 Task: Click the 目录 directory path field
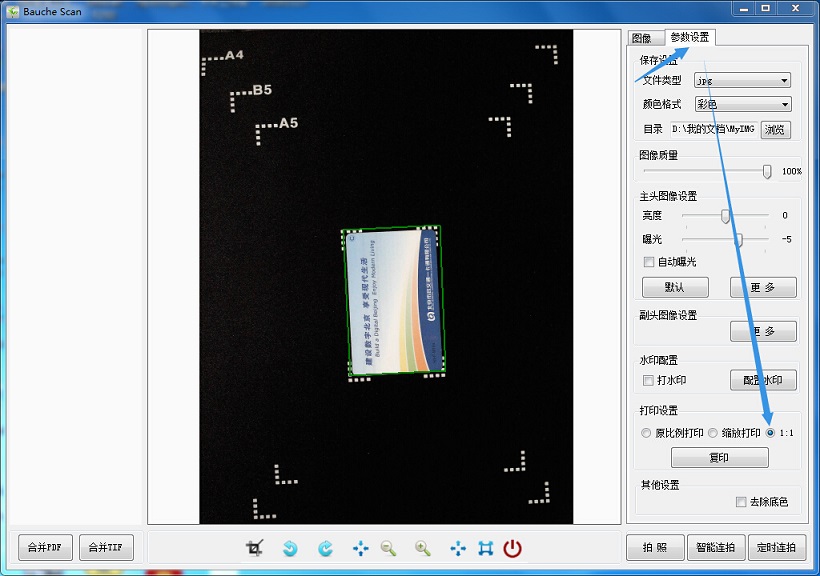point(713,129)
